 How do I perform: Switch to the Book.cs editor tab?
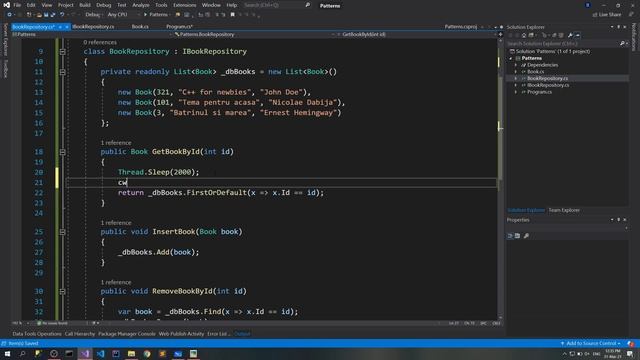pos(140,27)
